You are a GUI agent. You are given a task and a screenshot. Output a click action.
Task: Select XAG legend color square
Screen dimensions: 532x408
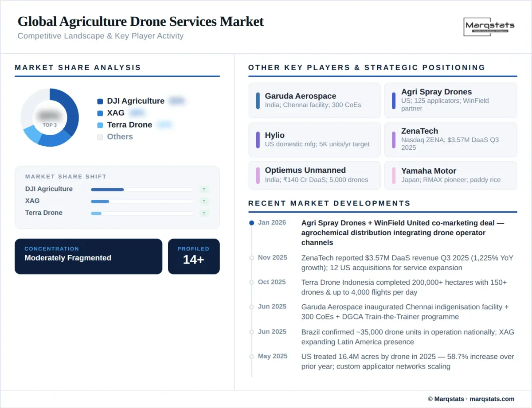[x=100, y=113]
